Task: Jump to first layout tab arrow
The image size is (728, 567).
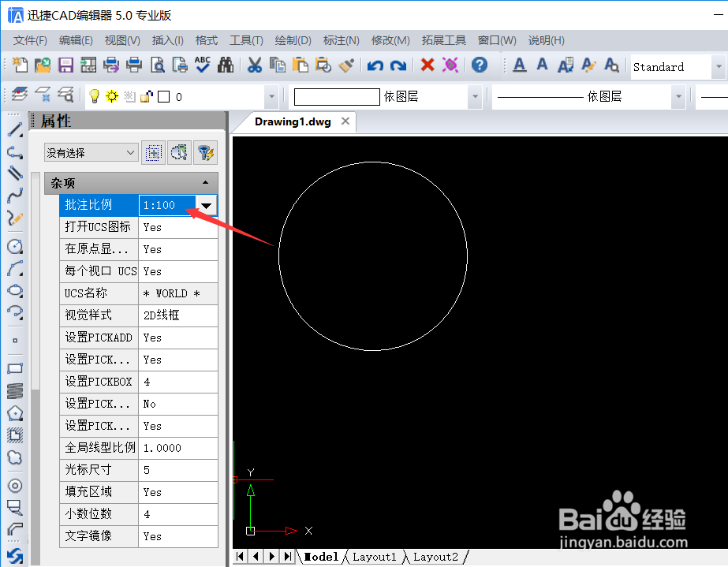Action: click(240, 556)
